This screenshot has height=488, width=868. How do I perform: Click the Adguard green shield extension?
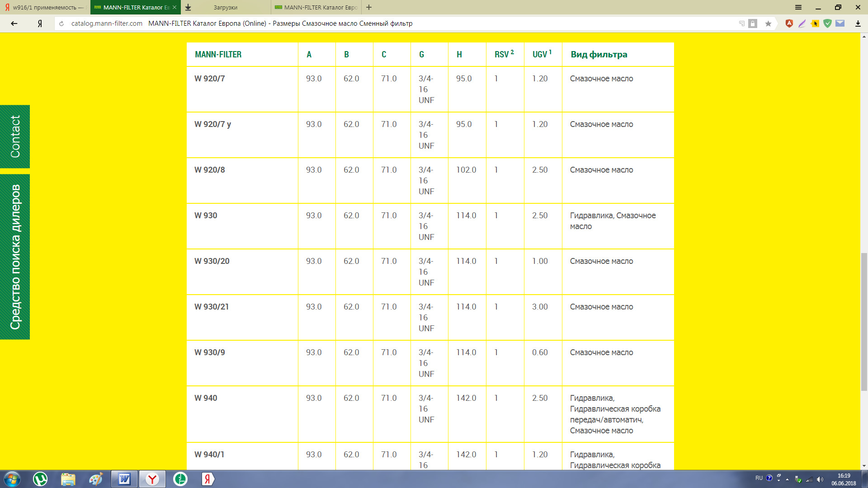click(x=827, y=23)
